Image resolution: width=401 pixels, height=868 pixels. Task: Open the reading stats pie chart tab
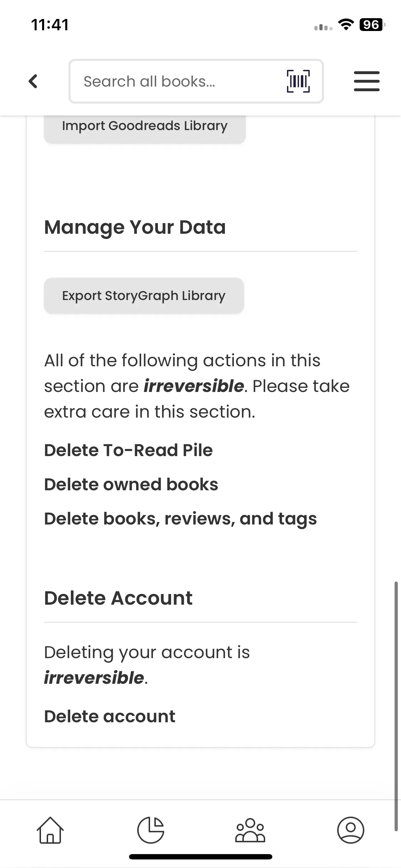[x=151, y=830]
